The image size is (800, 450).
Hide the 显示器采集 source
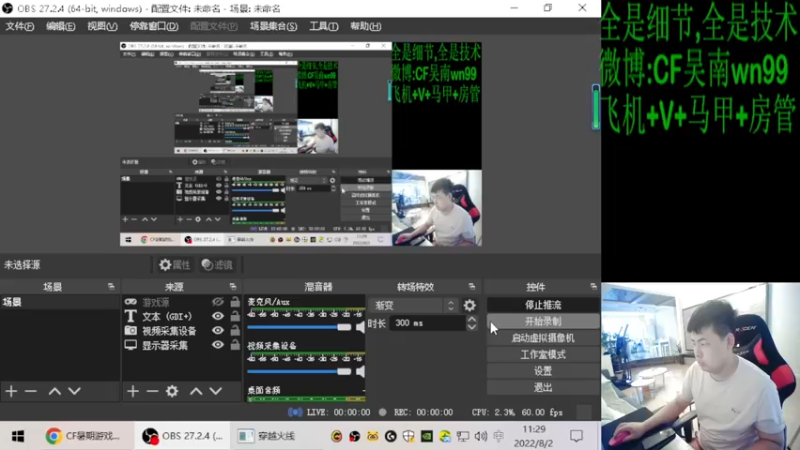coord(218,345)
